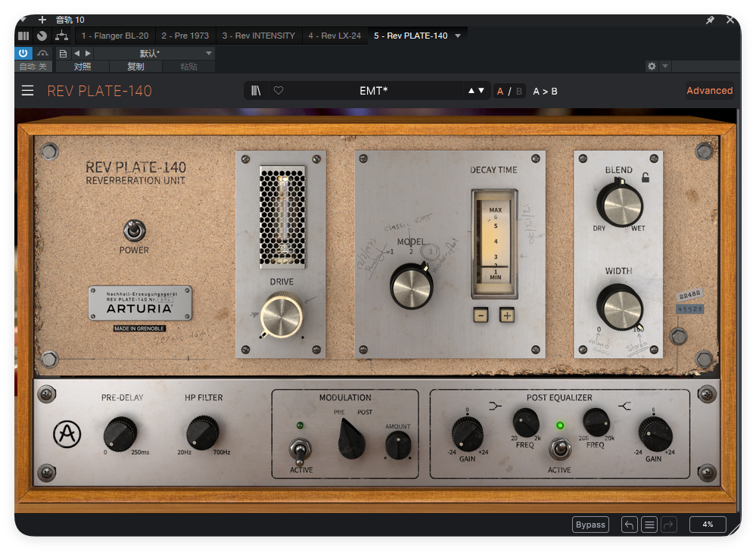Increase decay time with plus button
The image size is (756, 551).
coord(507,316)
